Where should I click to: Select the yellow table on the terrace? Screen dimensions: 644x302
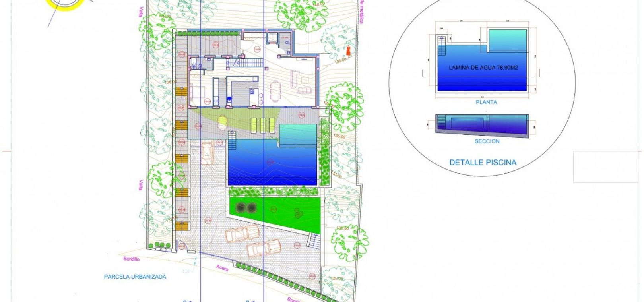[223, 122]
